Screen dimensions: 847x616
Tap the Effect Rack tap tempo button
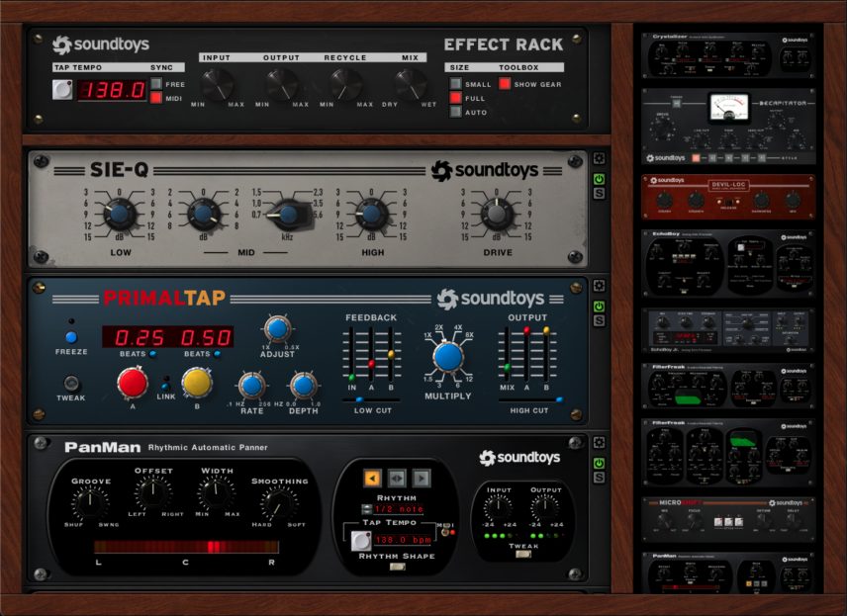(62, 90)
